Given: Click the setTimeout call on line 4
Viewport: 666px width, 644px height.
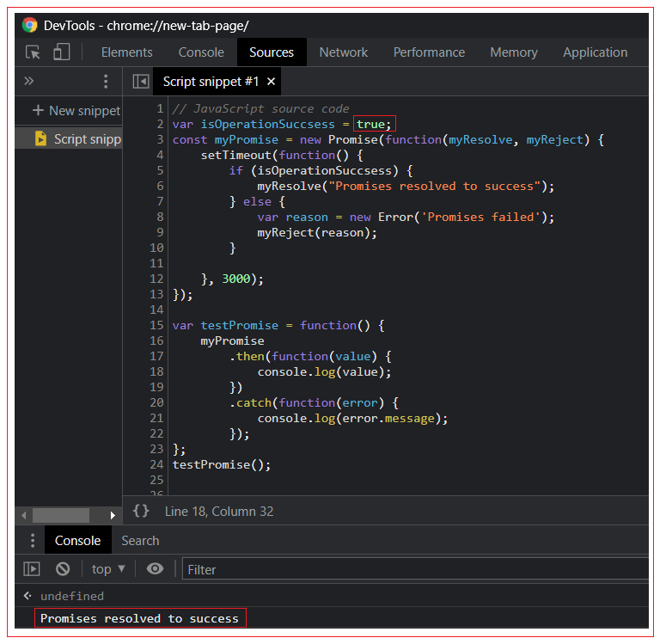Looking at the screenshot, I should [x=282, y=155].
